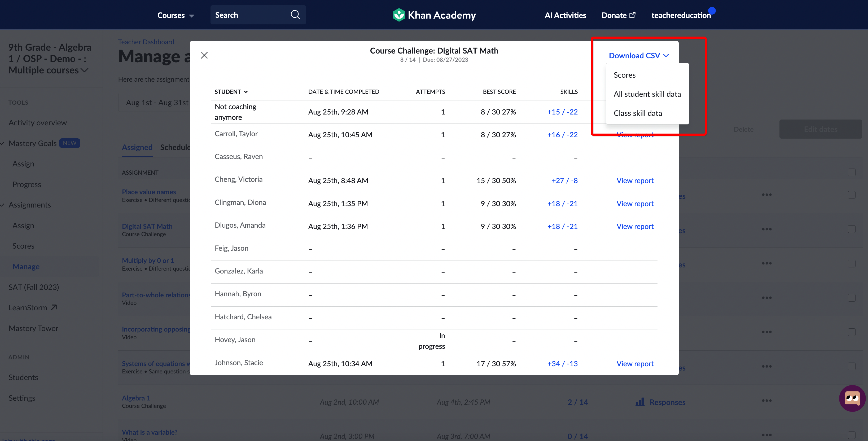Screen dimensions: 868x441
Task: Open the Teacher Dashboard breadcrumb link
Action: [x=146, y=42]
